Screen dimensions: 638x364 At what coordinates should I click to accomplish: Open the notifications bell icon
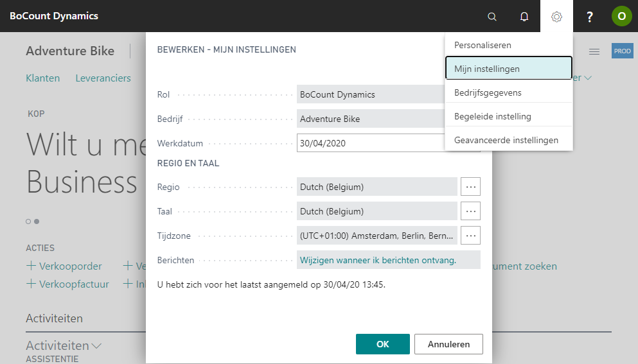point(524,16)
